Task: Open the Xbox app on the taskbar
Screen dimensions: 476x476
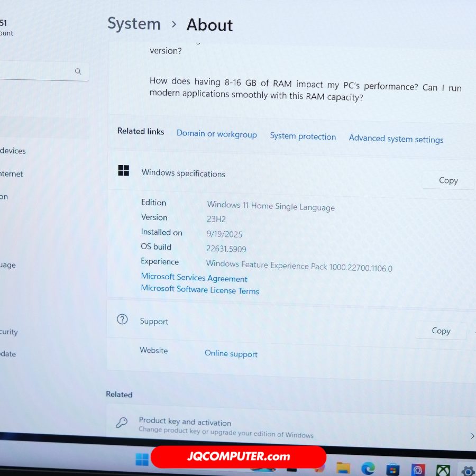Action: click(443, 471)
